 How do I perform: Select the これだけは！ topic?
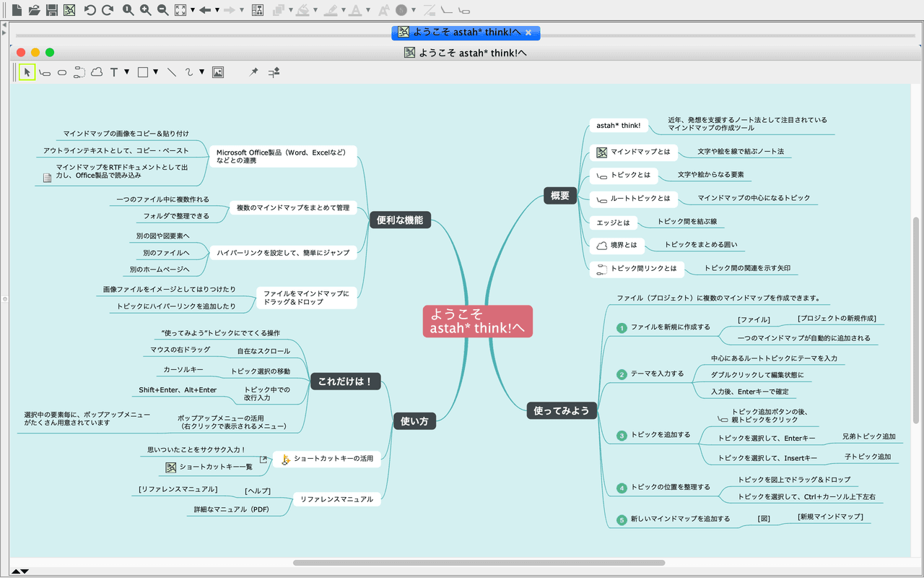[345, 381]
